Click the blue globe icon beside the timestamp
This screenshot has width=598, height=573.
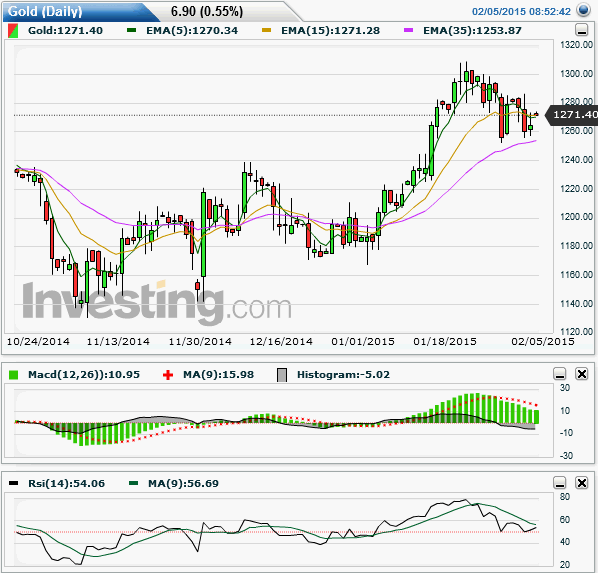click(x=583, y=10)
